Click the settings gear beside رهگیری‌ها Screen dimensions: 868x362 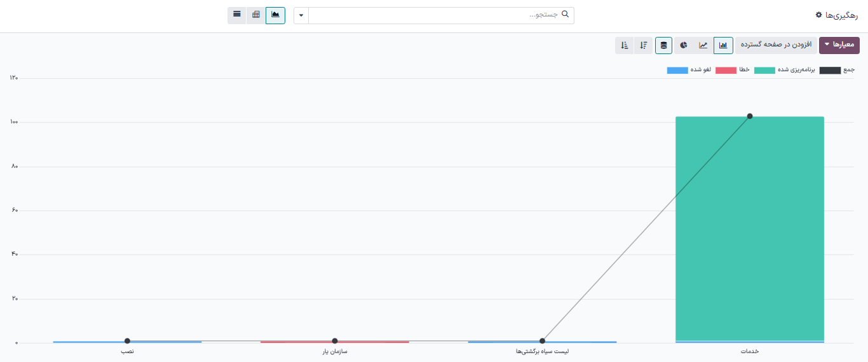click(818, 15)
